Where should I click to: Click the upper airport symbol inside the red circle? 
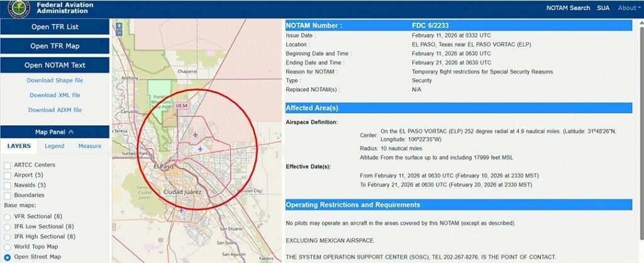click(x=196, y=135)
